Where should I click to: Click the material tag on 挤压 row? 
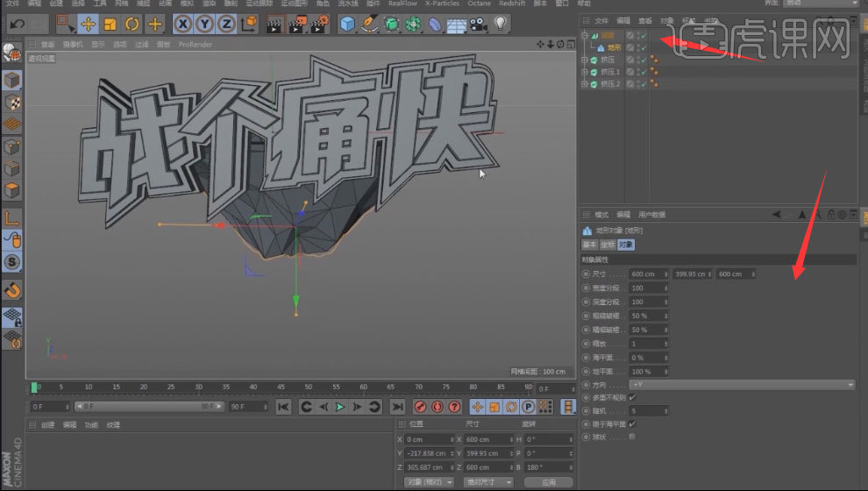coord(654,60)
